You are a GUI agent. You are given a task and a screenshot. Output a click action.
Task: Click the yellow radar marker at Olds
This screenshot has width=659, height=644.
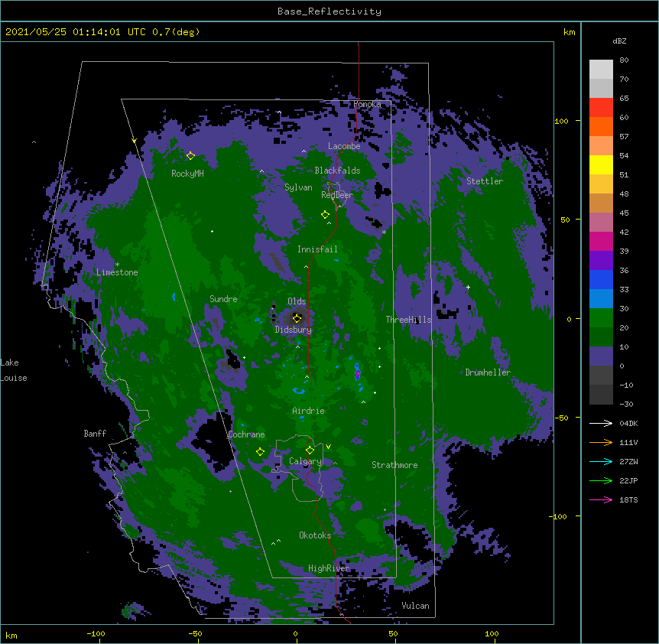(297, 318)
